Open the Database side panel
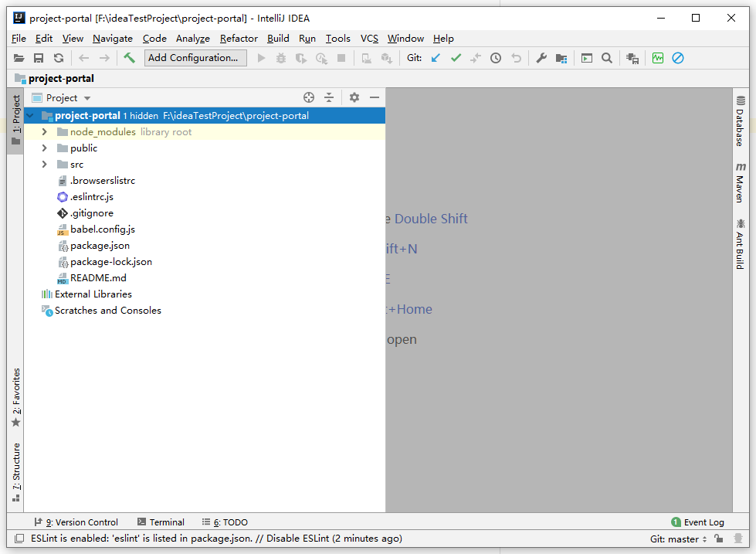Image resolution: width=756 pixels, height=554 pixels. point(740,121)
